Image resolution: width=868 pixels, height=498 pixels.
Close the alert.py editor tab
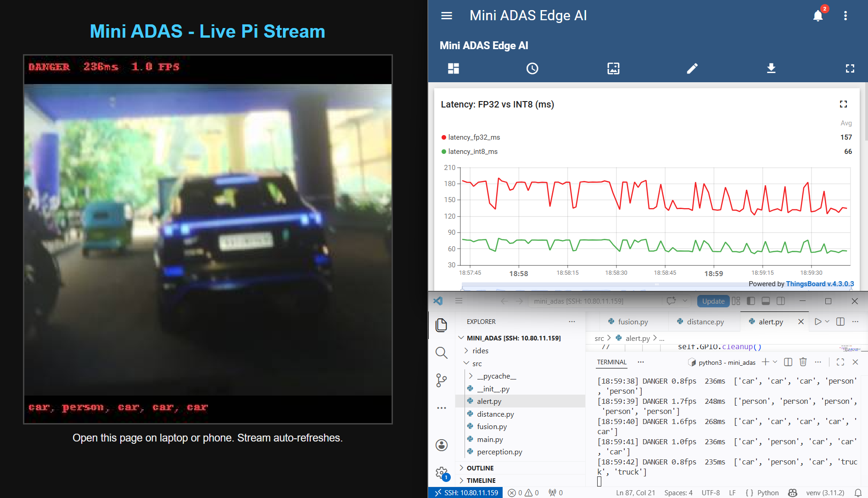tap(801, 322)
